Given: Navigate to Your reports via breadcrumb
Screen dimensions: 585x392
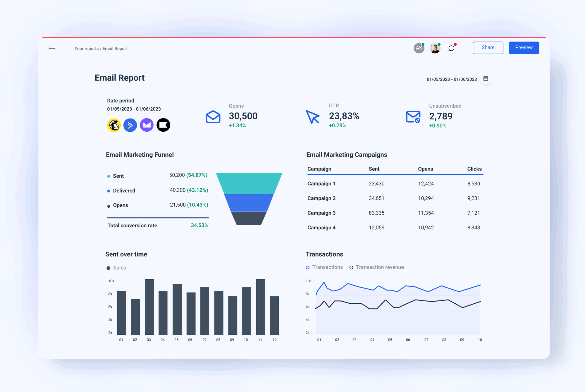Looking at the screenshot, I should [87, 48].
